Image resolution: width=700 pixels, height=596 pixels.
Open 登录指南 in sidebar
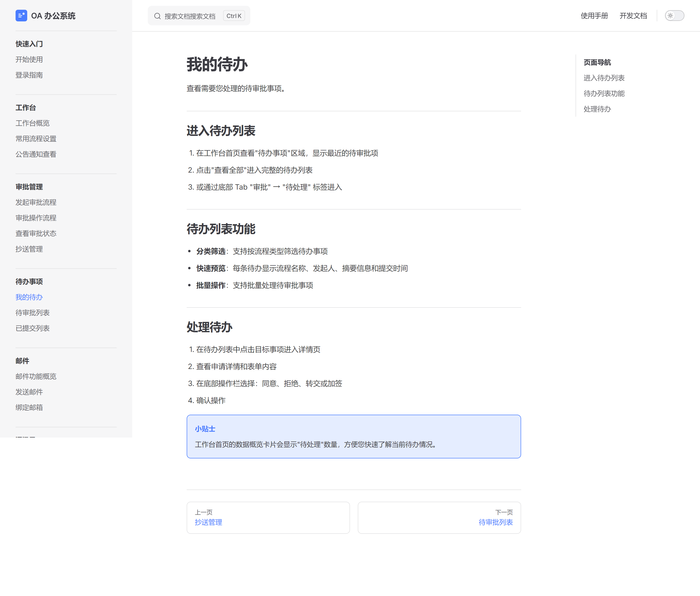coord(29,75)
